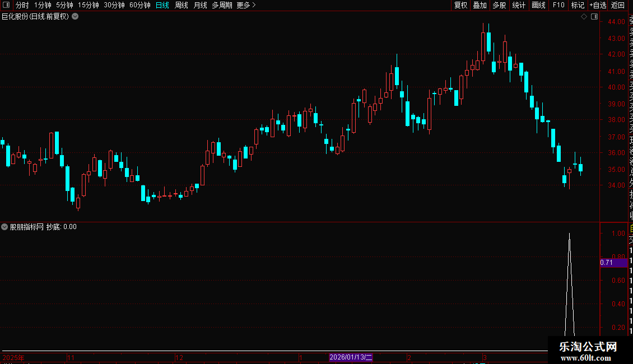Select the 60分钟 period
Viewport: 633px width, 364px height.
tap(140, 5)
